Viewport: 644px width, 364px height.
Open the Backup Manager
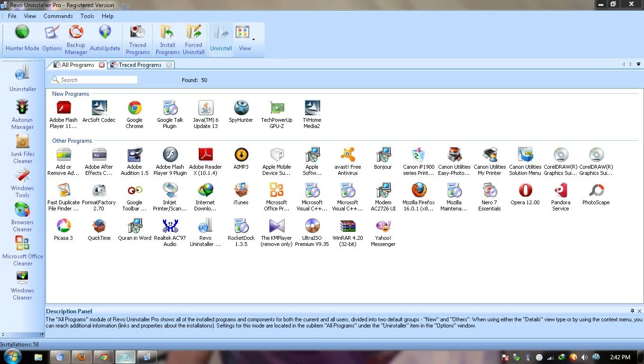tap(76, 40)
